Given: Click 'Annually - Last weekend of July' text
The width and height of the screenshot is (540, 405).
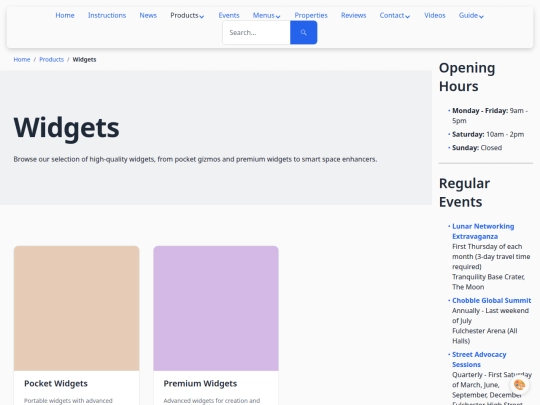Looking at the screenshot, I should pos(490,315).
